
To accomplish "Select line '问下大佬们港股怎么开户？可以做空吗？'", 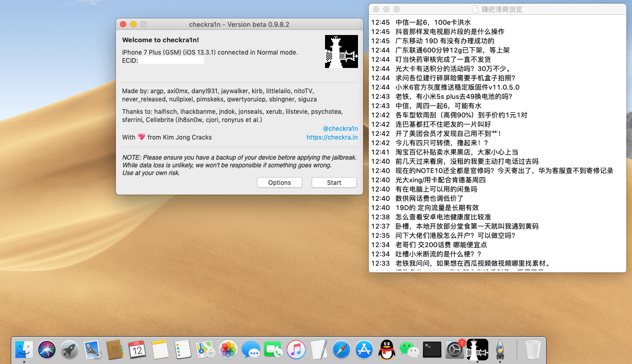I will coord(455,236).
